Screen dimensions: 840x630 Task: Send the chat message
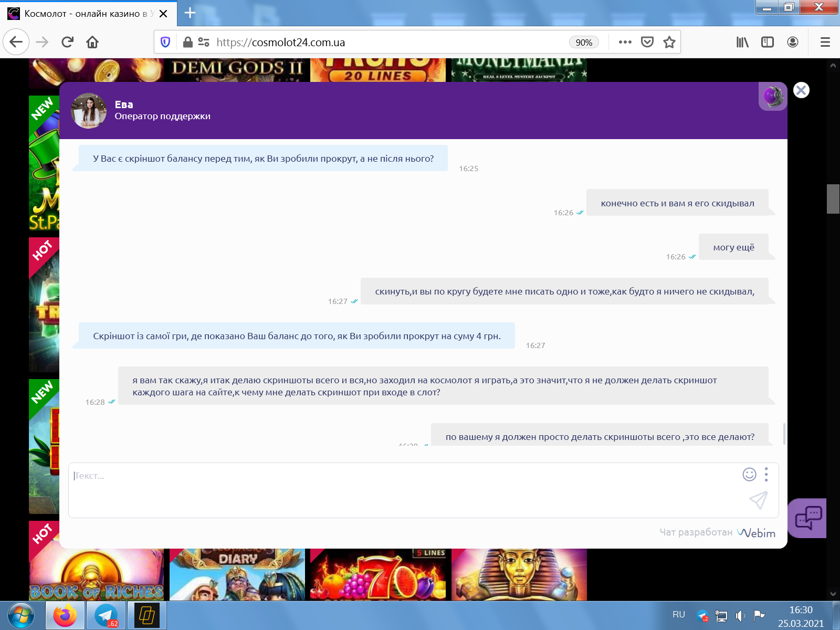[759, 500]
